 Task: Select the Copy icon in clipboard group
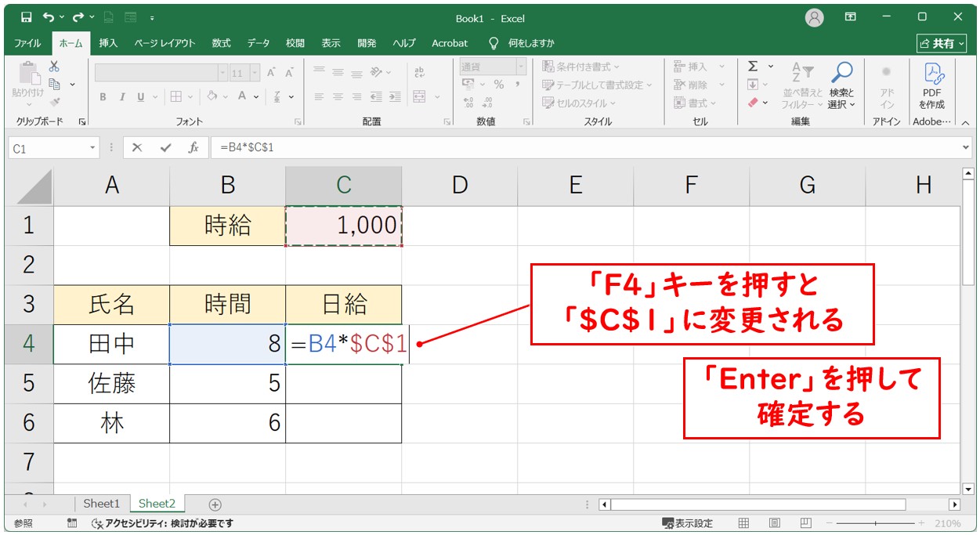pyautogui.click(x=55, y=84)
